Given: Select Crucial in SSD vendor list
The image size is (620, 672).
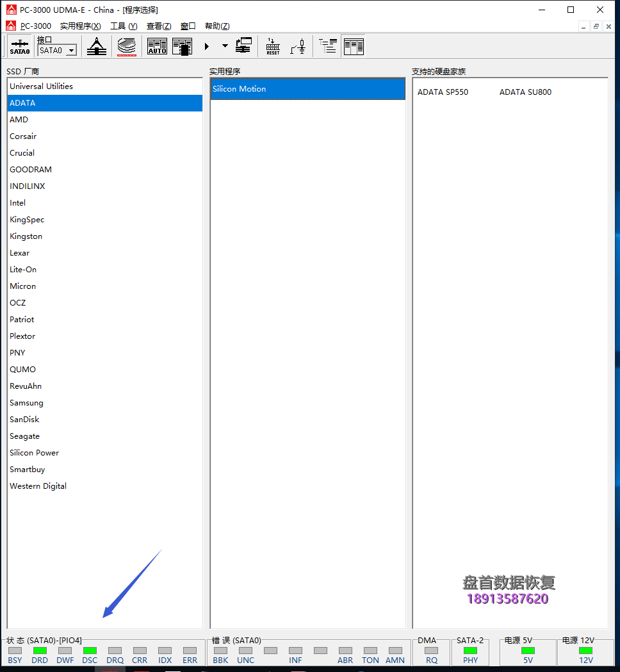Looking at the screenshot, I should 105,153.
